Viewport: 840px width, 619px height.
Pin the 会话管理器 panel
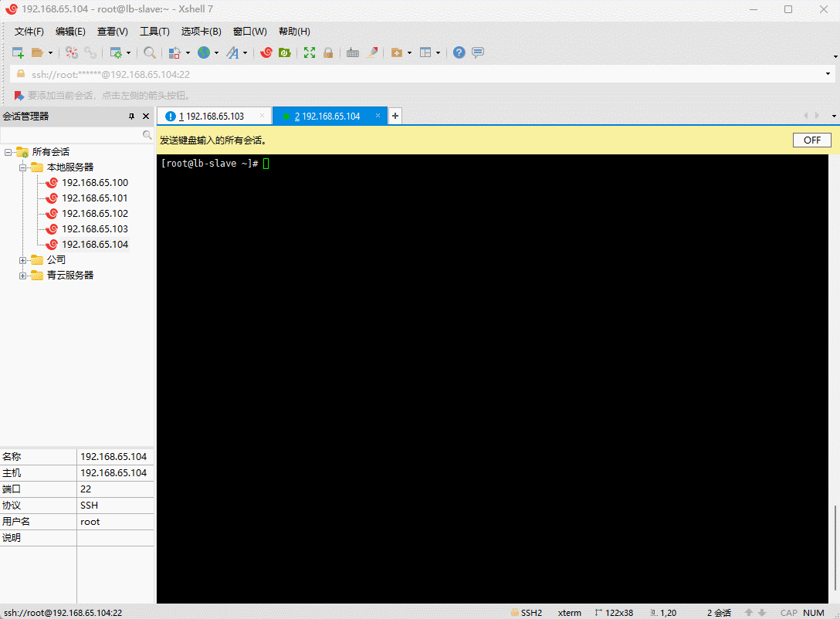(131, 117)
